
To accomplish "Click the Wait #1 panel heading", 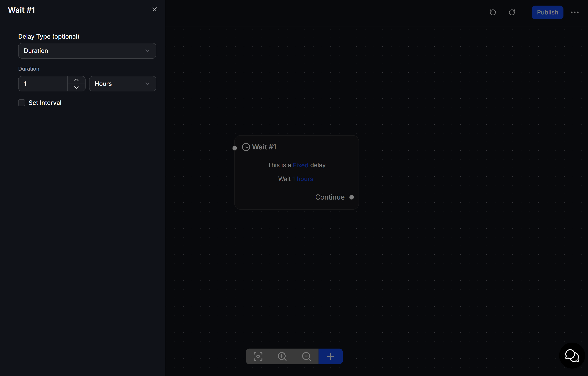I will pos(21,10).
